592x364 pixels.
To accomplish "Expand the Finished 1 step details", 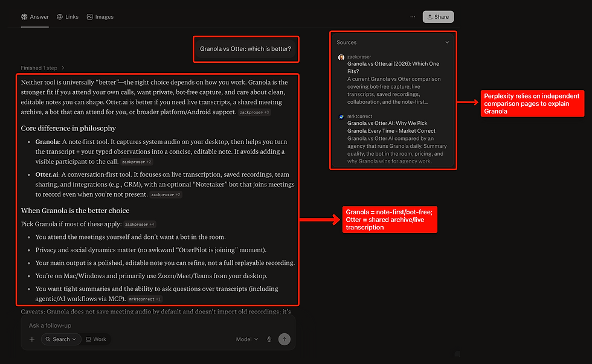I will click(43, 68).
